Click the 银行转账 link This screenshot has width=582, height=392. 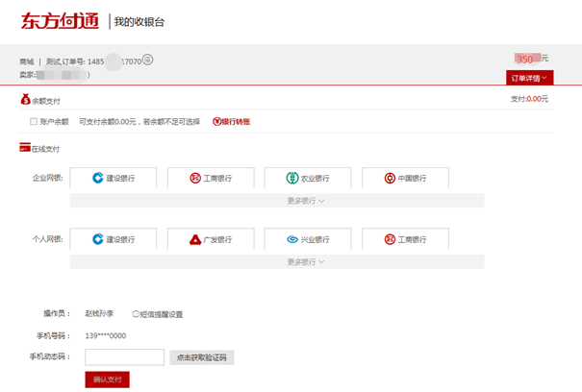click(x=231, y=122)
